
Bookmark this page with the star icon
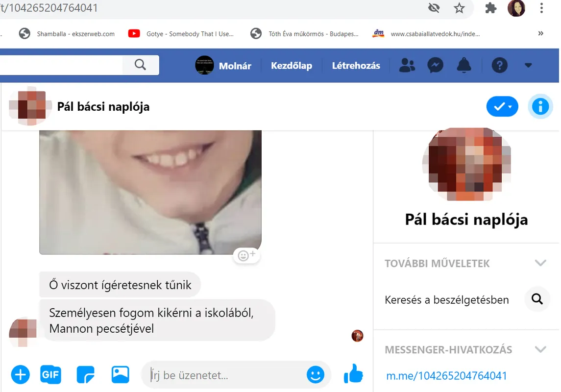coord(459,8)
